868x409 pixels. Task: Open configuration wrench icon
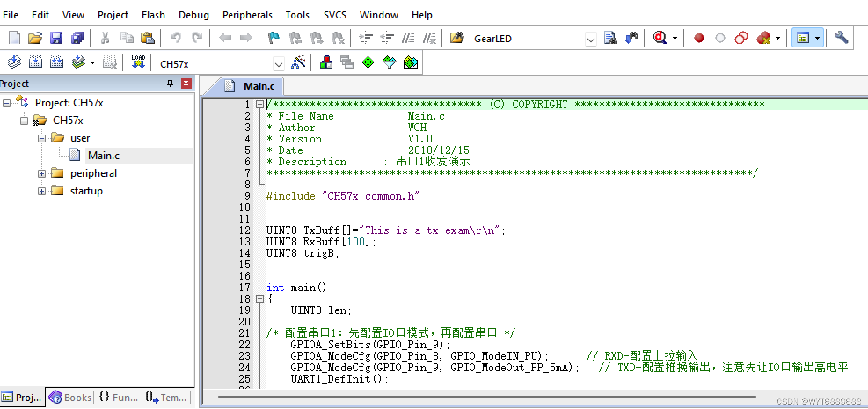(x=841, y=37)
